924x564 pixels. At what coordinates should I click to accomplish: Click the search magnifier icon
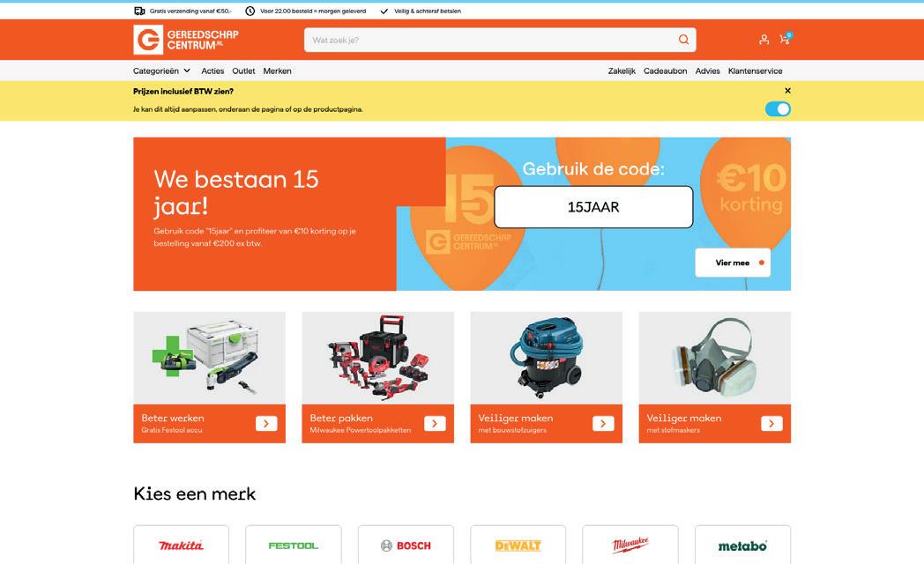point(683,40)
